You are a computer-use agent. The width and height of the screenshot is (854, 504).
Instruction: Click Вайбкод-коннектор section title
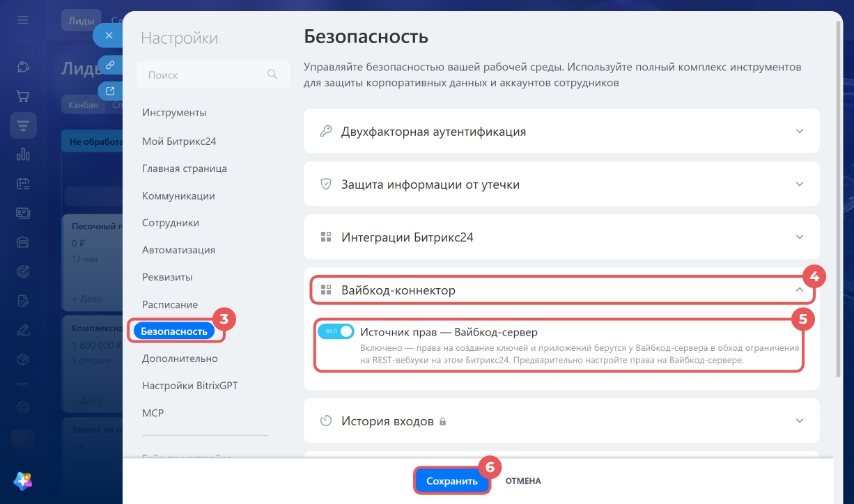pos(398,290)
